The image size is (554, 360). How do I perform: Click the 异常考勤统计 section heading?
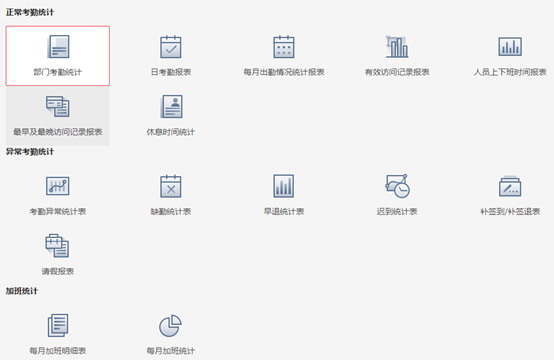[30, 152]
